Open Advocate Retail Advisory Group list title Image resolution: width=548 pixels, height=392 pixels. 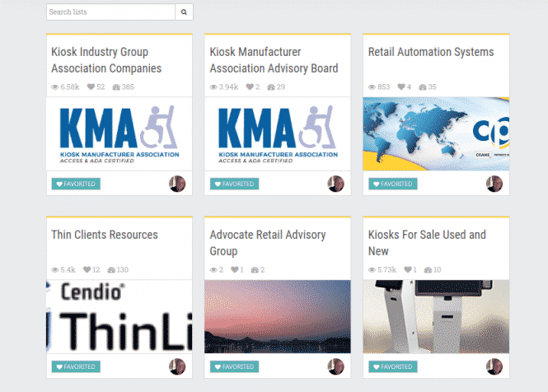tap(268, 243)
